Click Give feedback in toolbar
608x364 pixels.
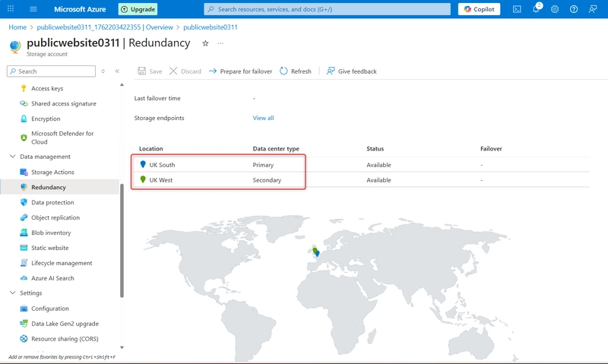[351, 71]
